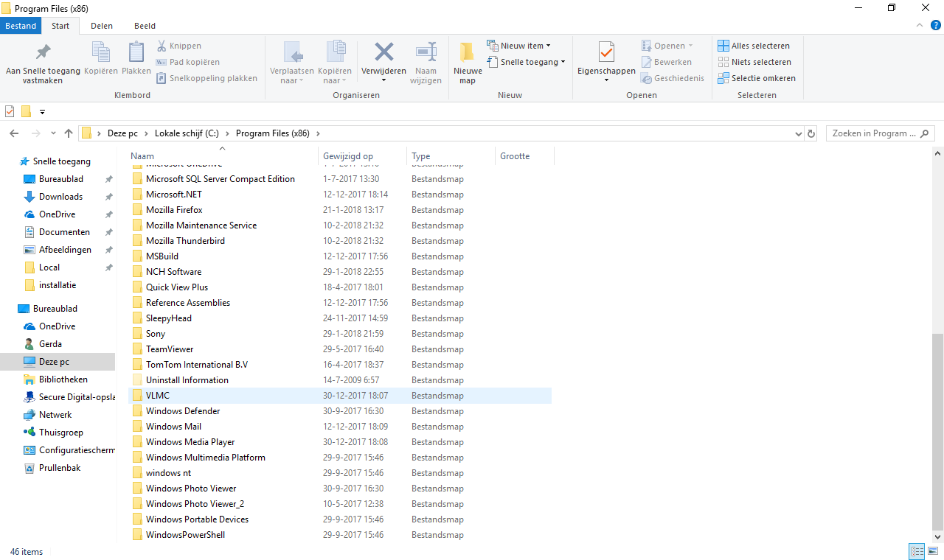This screenshot has height=560, width=944.
Task: Sort by the Naam column header
Action: pyautogui.click(x=223, y=156)
